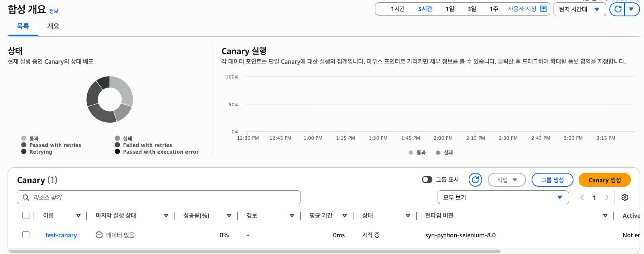Focus the 리소스 찾기 search field
Screen dimensions: 644x254
coord(159,197)
